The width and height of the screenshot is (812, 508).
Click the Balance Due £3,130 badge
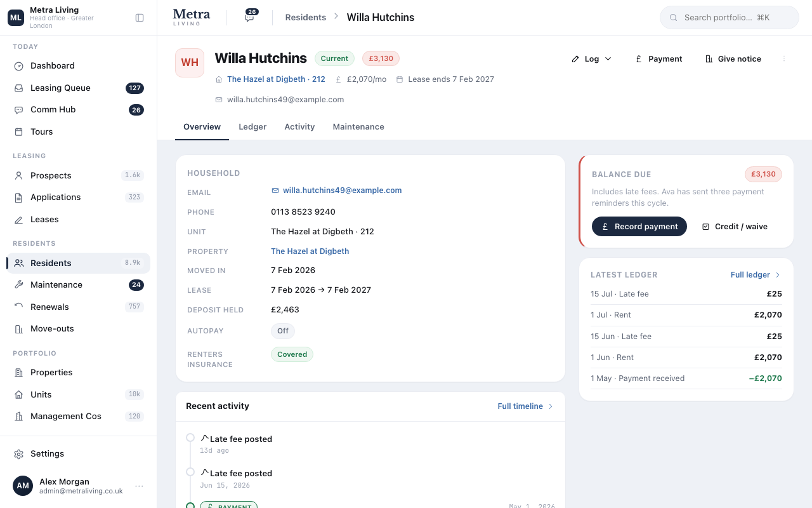pyautogui.click(x=763, y=174)
